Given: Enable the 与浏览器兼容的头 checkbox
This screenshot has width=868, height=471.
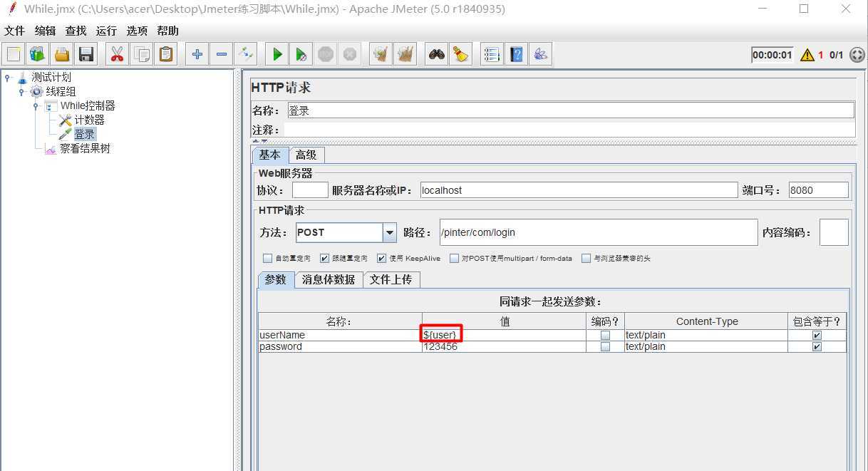Looking at the screenshot, I should (x=587, y=259).
